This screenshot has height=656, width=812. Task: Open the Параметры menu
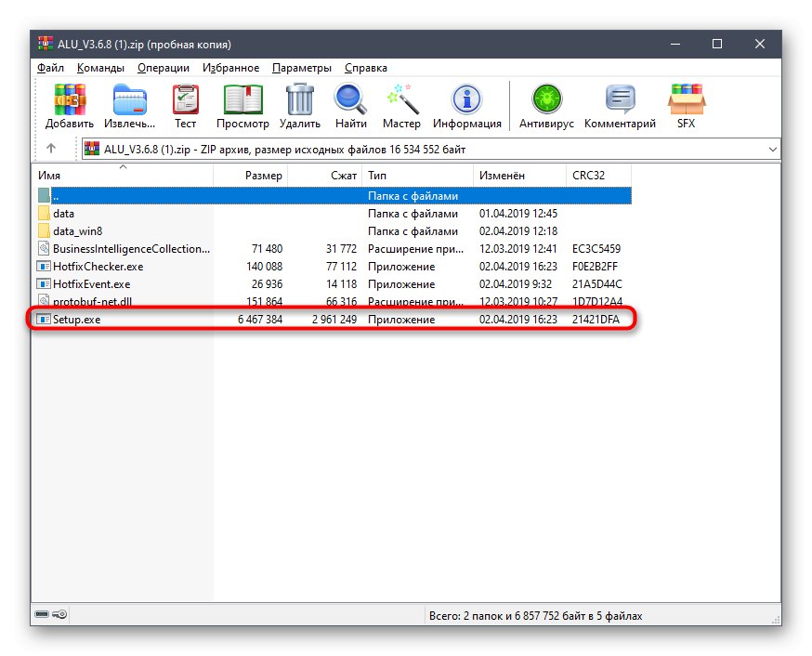(x=302, y=68)
